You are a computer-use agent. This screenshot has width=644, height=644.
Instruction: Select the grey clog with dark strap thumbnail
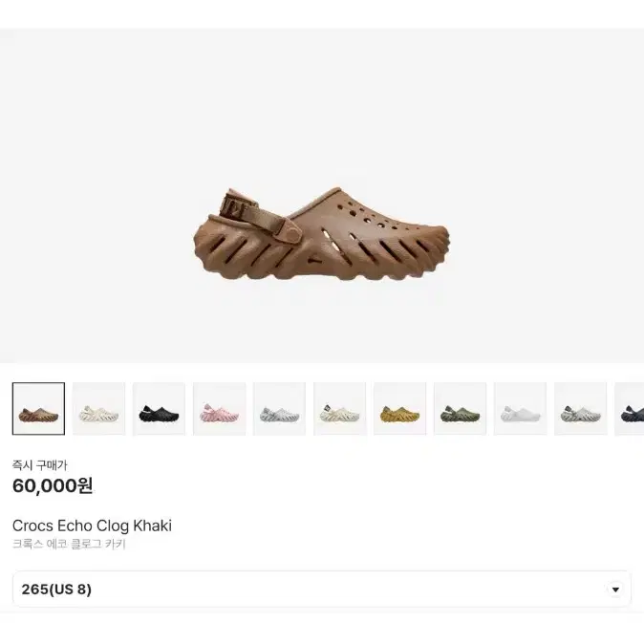point(581,409)
